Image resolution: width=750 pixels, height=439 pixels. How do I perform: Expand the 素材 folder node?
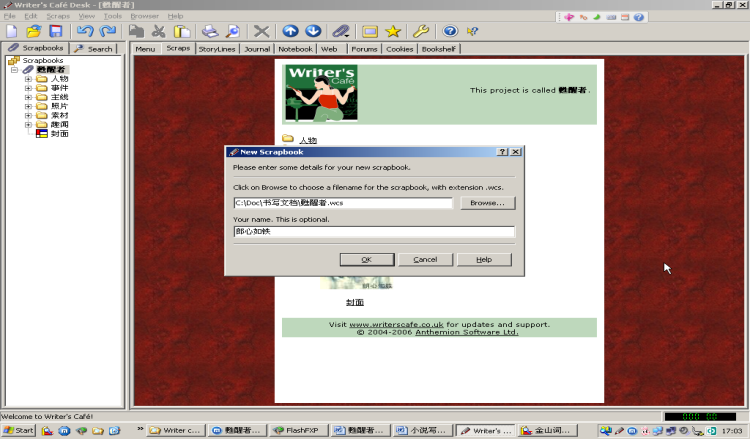point(28,115)
